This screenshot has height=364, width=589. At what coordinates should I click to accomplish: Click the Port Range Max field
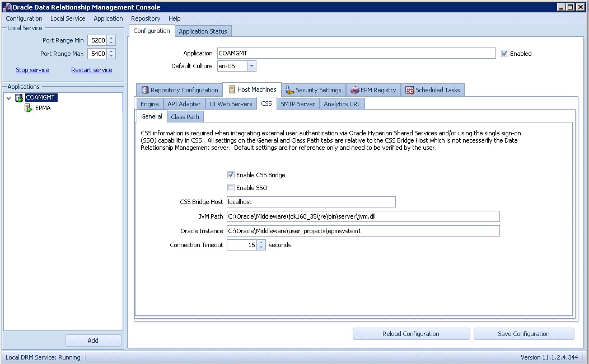coord(97,54)
